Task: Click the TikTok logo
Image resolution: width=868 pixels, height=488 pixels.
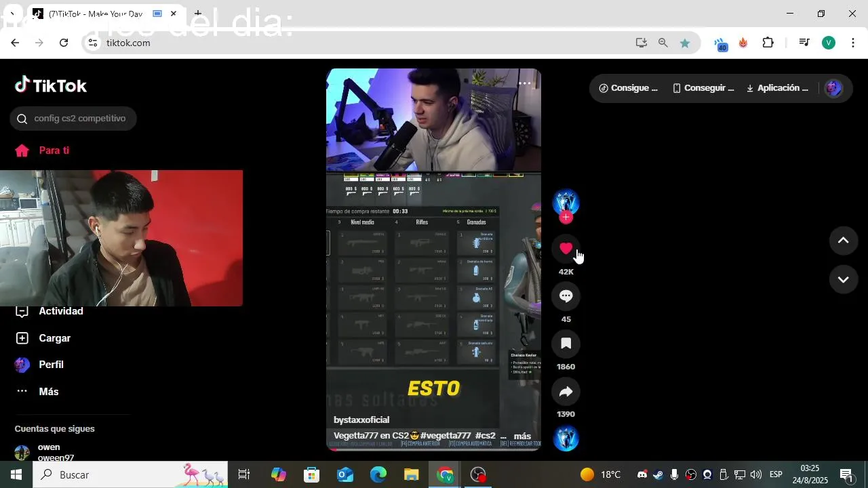Action: click(51, 85)
